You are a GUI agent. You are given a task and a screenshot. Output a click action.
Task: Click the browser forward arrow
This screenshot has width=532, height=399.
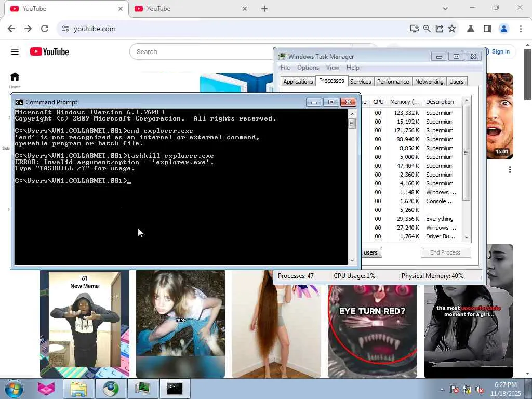(28, 29)
